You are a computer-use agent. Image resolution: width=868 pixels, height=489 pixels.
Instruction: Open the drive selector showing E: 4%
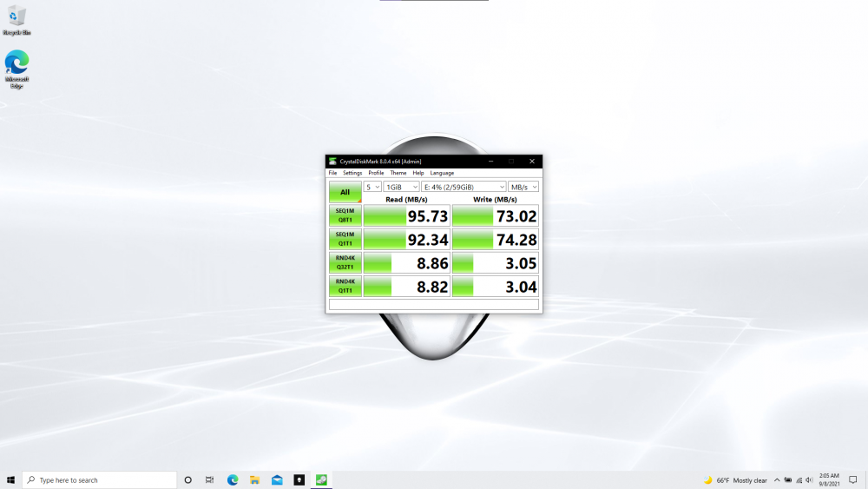point(464,188)
